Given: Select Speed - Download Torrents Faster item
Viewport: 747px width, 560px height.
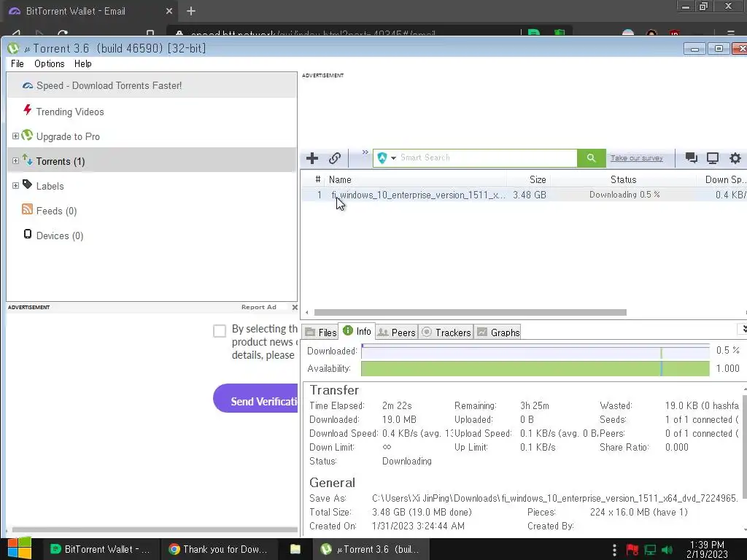Looking at the screenshot, I should [152, 86].
